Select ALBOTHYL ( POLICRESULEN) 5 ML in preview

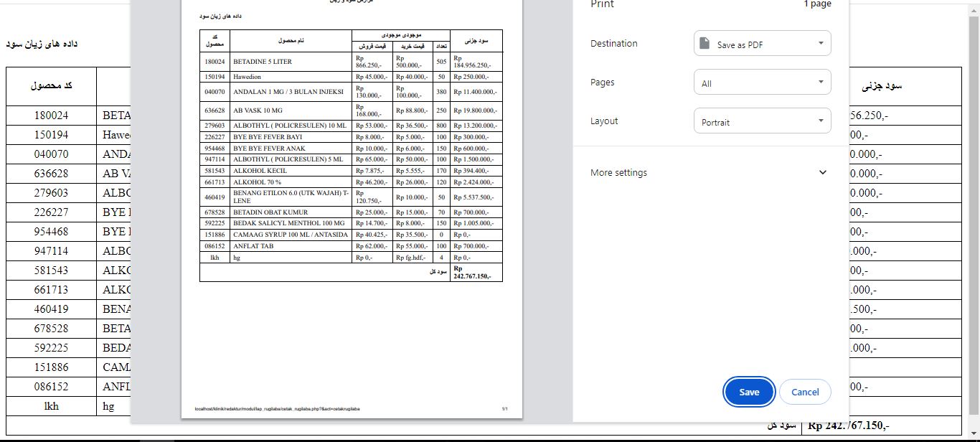tap(288, 159)
